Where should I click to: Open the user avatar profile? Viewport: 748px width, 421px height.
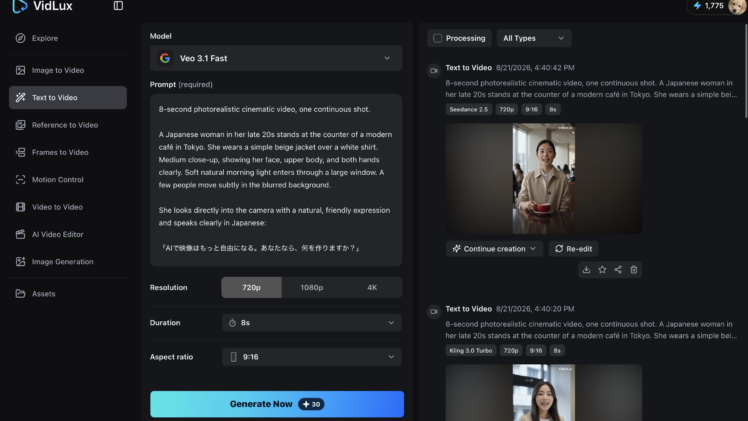click(x=738, y=6)
